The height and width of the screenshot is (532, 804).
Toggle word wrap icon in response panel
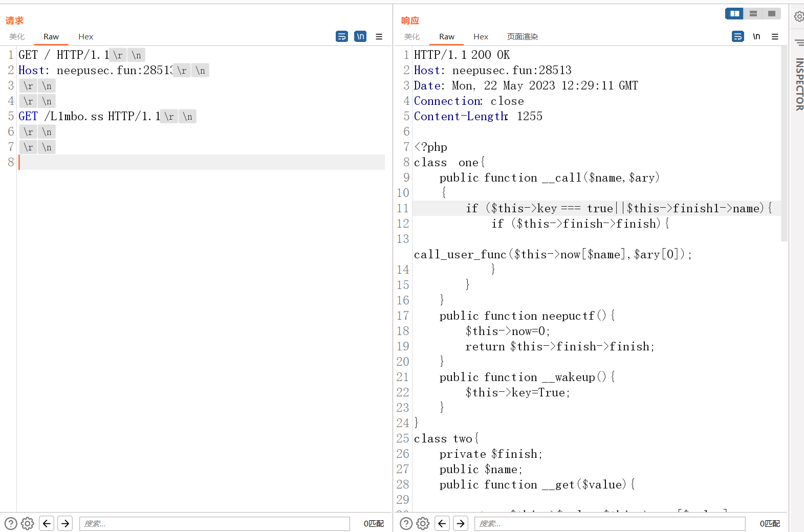[x=738, y=36]
